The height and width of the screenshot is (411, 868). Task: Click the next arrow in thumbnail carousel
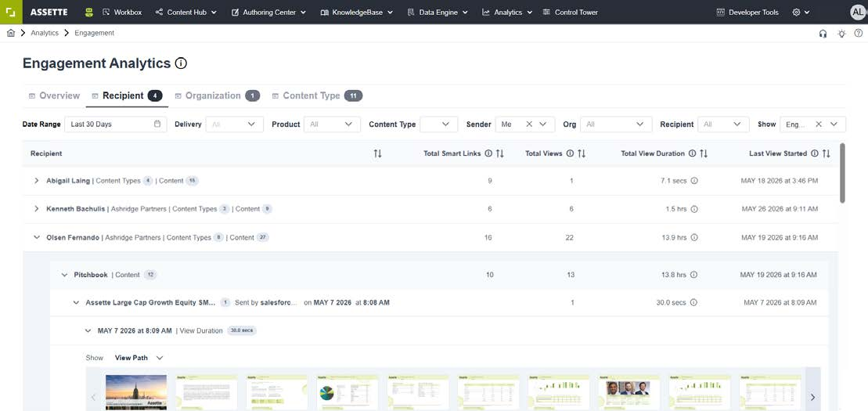[812, 397]
